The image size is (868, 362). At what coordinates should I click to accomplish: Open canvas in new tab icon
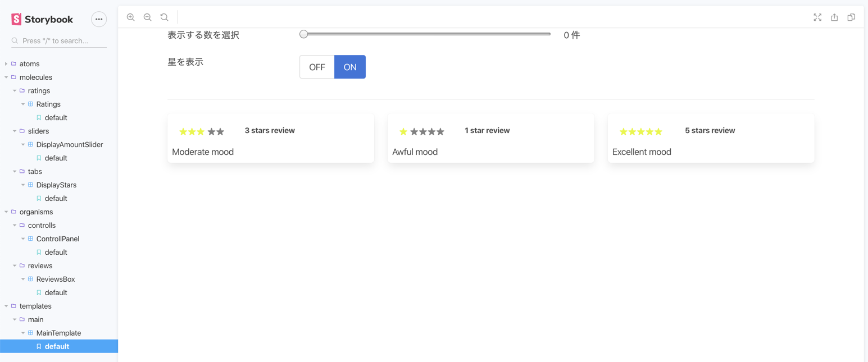pyautogui.click(x=834, y=17)
